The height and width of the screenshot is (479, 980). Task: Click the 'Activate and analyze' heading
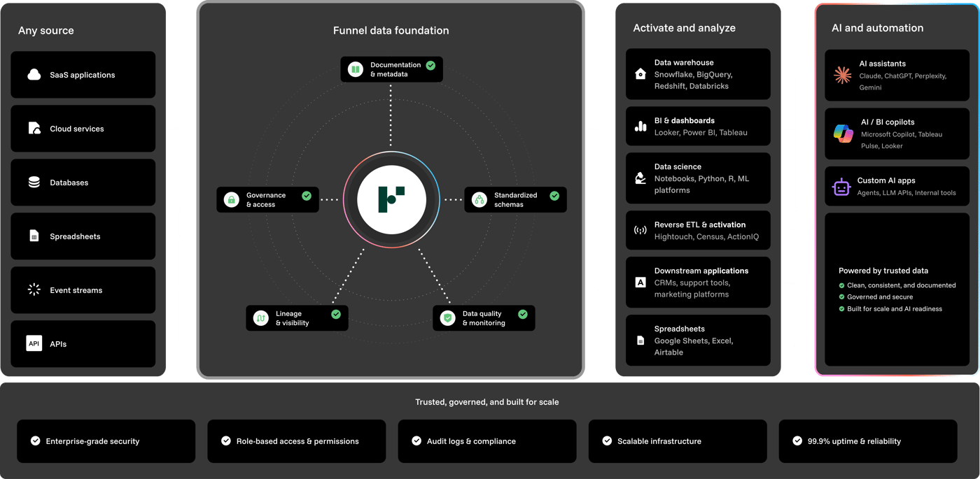click(x=685, y=28)
